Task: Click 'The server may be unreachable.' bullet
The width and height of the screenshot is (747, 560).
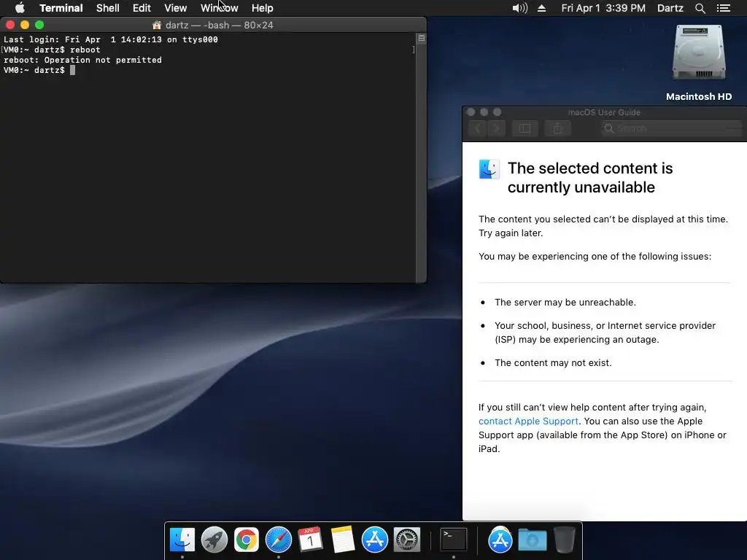Action: (565, 303)
